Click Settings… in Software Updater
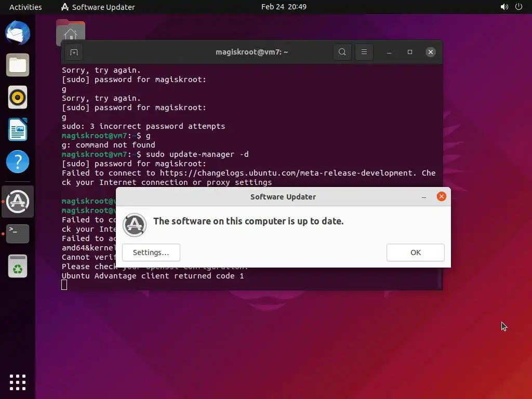This screenshot has width=532, height=399. pos(151,252)
